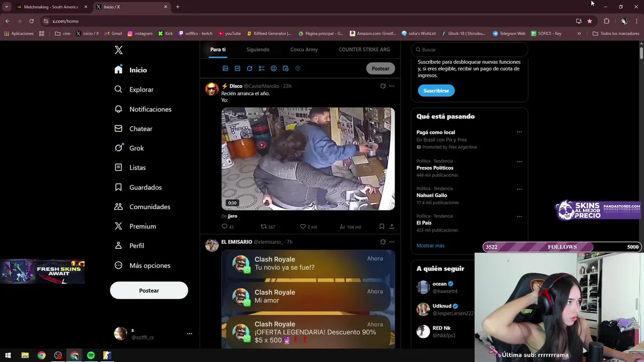Expand Todos los marcadores folder
Viewport: 644px width, 362px height.
click(x=616, y=34)
